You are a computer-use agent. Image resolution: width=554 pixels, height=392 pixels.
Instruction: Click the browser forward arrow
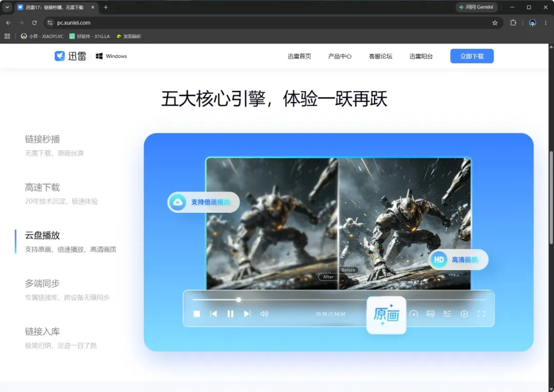(x=21, y=23)
